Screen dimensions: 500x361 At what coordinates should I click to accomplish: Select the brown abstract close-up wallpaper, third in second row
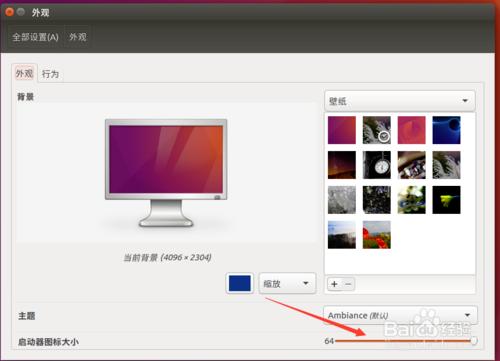[x=412, y=165]
